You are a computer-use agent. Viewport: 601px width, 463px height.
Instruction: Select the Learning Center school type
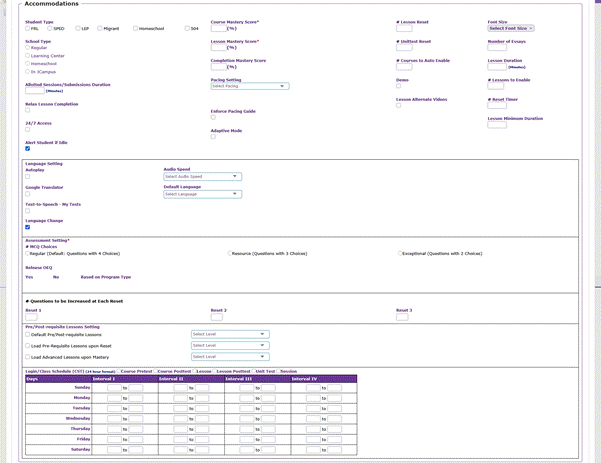coord(27,56)
